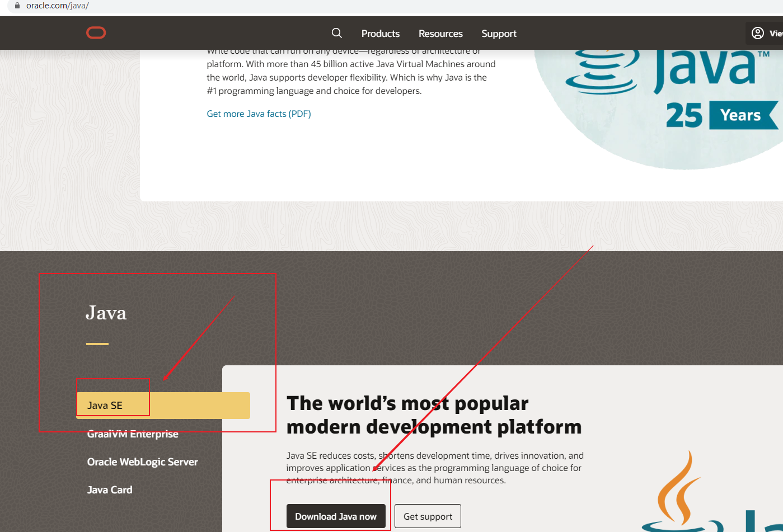783x532 pixels.
Task: Open Get more Java facts (PDF) link
Action: pyautogui.click(x=259, y=114)
